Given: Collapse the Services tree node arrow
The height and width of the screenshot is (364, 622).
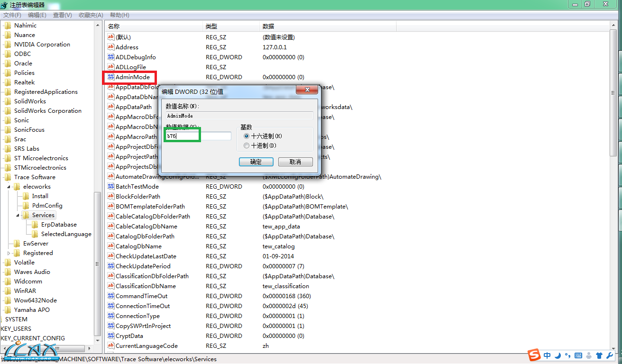Looking at the screenshot, I should pos(18,215).
